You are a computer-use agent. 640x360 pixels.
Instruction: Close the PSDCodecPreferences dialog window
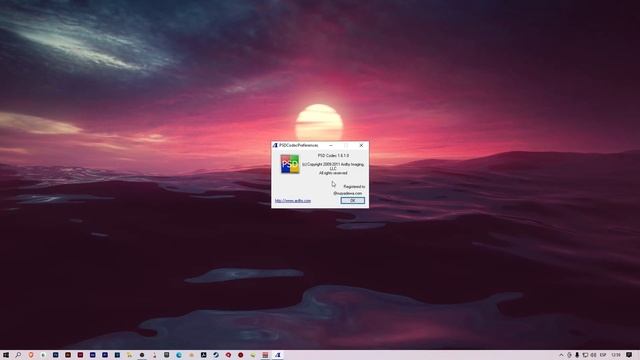tap(361, 145)
